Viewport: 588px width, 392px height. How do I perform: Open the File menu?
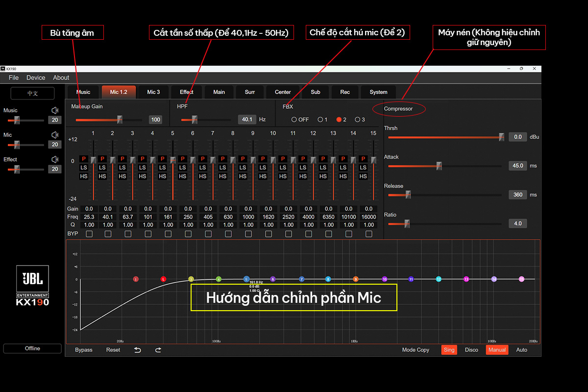point(14,78)
